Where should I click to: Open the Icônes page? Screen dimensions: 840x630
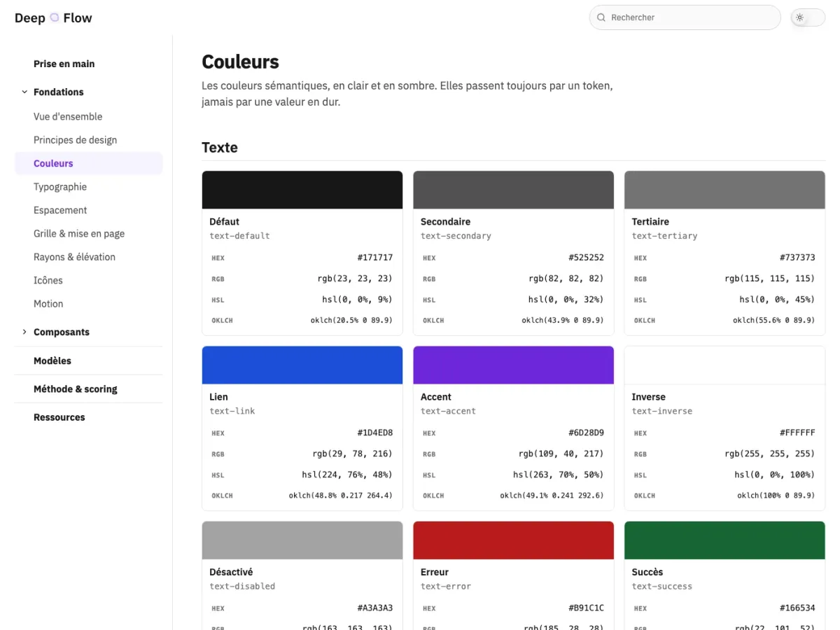48,281
